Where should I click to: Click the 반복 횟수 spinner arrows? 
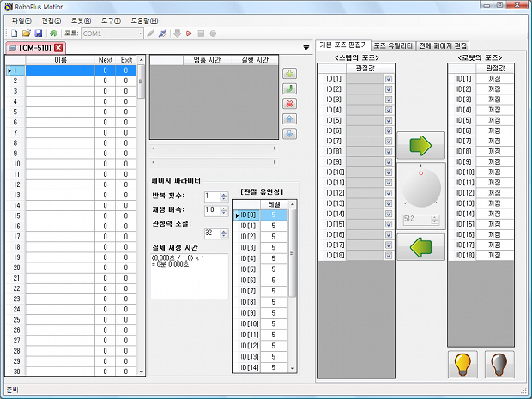point(224,196)
